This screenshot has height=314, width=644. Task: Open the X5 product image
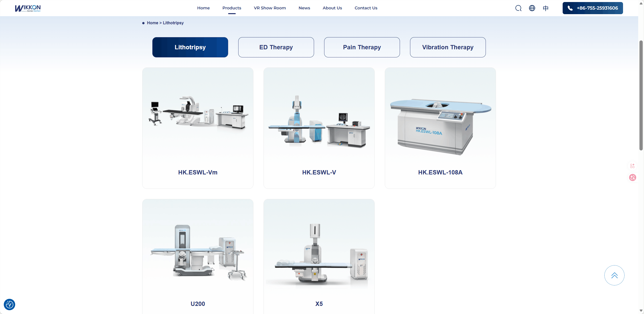click(x=319, y=253)
